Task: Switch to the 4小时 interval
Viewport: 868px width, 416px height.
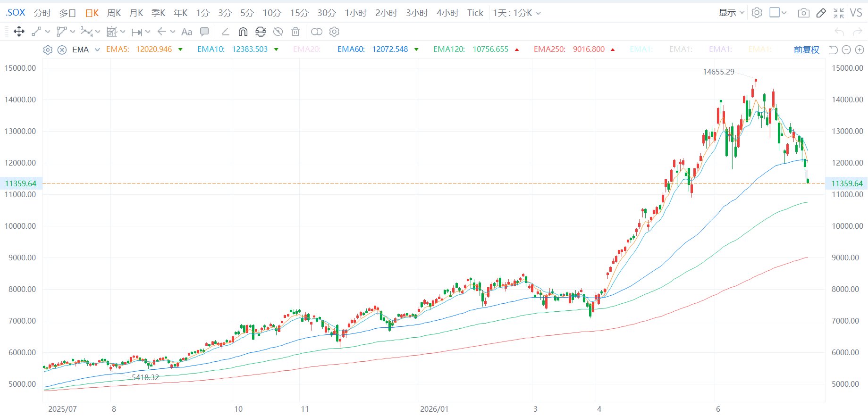Action: pos(447,13)
